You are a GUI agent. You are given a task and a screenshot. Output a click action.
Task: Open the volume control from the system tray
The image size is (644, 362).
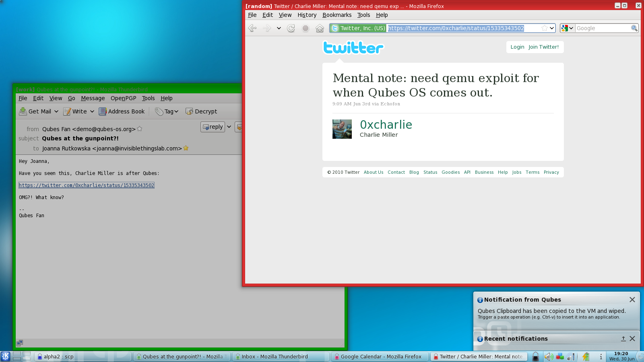coord(548,357)
